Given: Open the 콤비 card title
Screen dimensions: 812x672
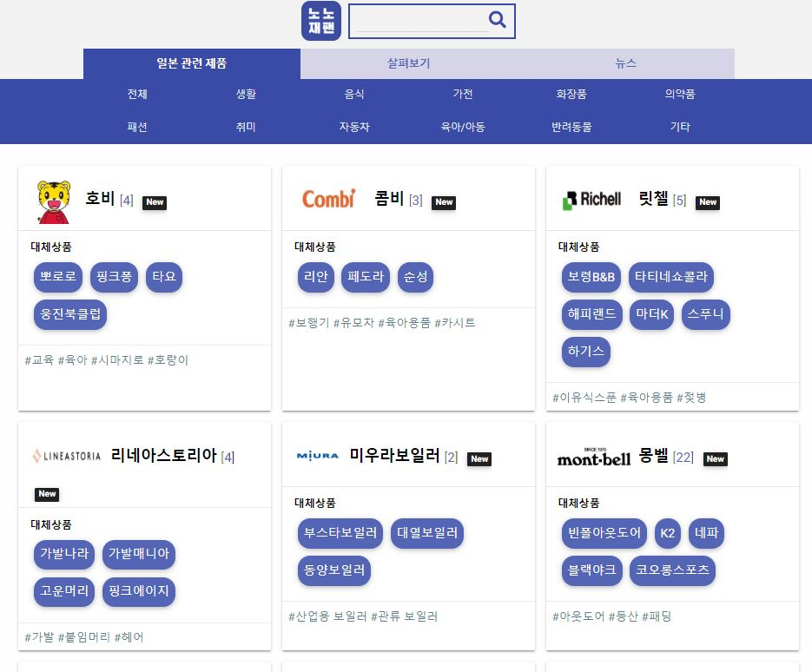Looking at the screenshot, I should [389, 198].
